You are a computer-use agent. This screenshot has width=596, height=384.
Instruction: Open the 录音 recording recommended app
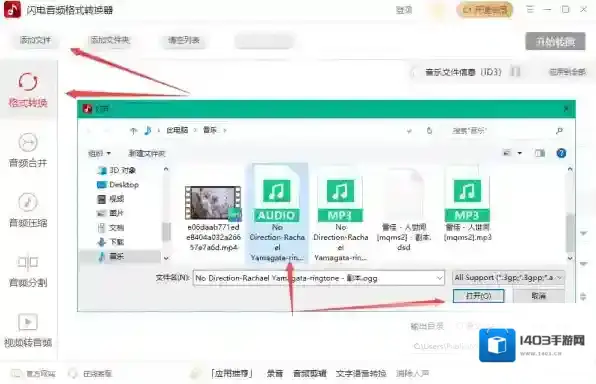pos(275,373)
